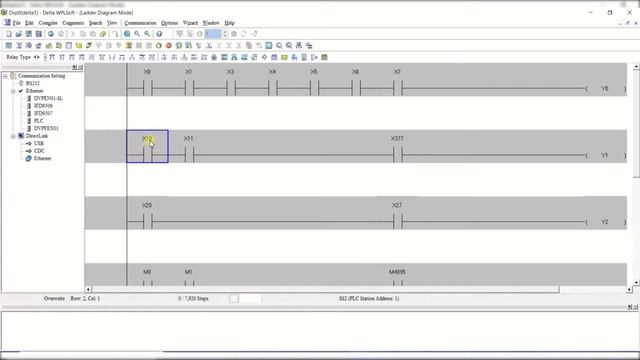Click the Cut scissors toolbar icon
The image size is (640, 360).
click(x=73, y=34)
